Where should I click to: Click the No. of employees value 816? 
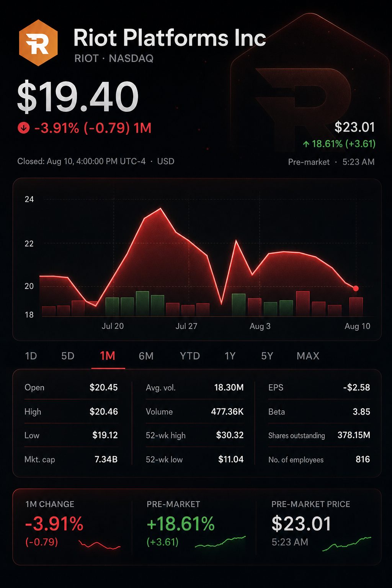point(363,459)
